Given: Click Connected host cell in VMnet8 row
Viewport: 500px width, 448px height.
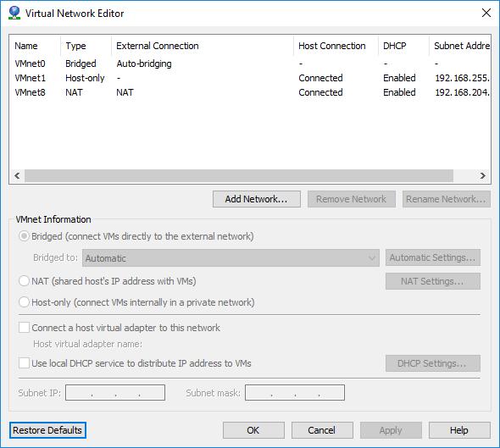Looking at the screenshot, I should [320, 92].
